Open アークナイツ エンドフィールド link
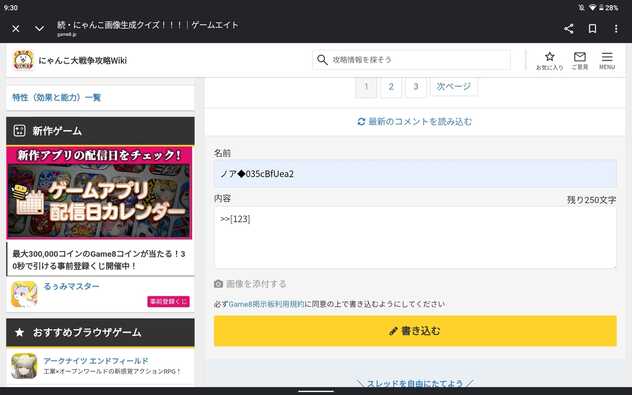Image resolution: width=632 pixels, height=395 pixels. (96, 360)
